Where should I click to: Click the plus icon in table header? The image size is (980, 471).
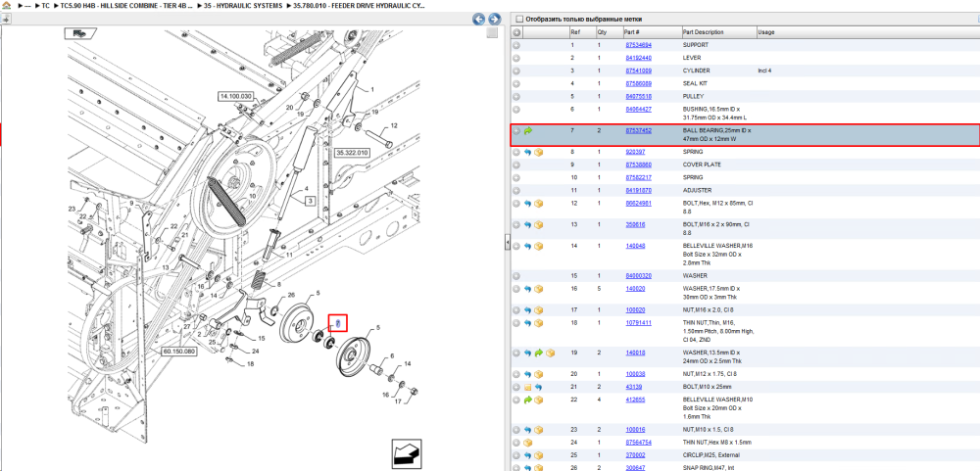pos(516,32)
